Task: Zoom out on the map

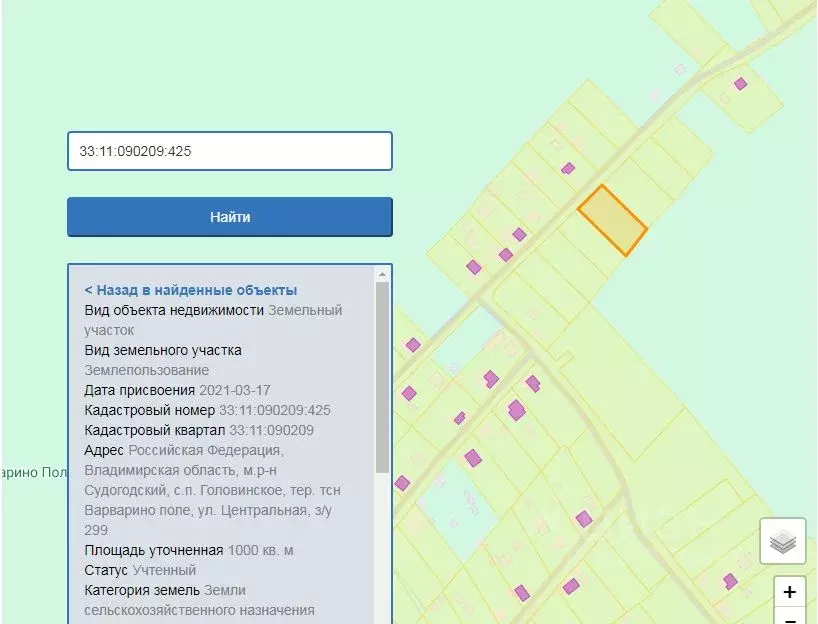Action: 789,617
